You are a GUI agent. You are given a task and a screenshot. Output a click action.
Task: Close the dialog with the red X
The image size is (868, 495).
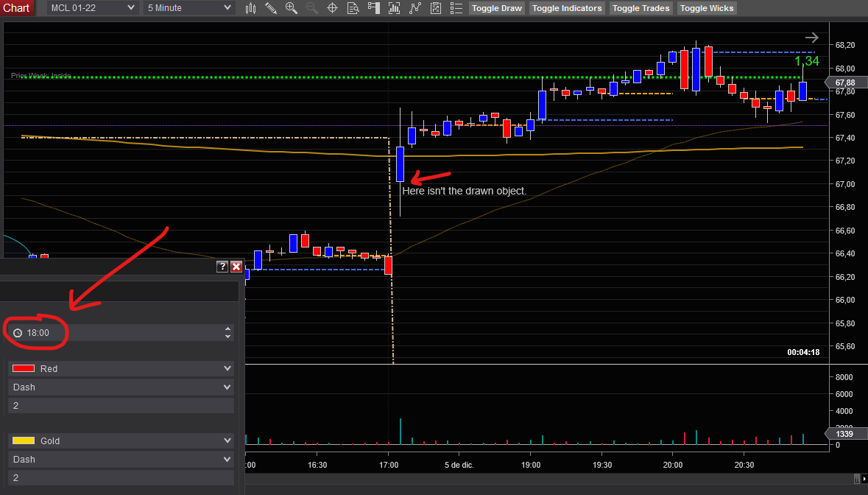click(x=236, y=267)
